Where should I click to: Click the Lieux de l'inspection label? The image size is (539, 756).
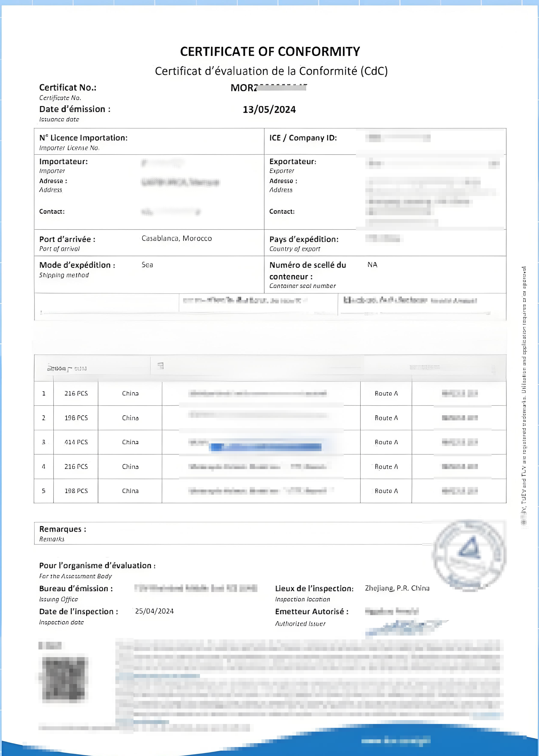pos(314,588)
